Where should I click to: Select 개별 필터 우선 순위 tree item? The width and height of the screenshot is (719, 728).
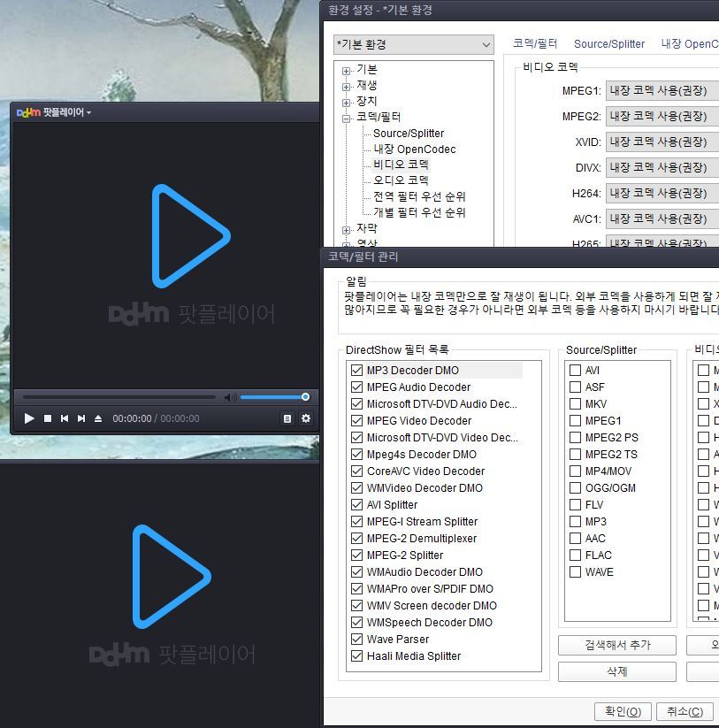(x=419, y=212)
